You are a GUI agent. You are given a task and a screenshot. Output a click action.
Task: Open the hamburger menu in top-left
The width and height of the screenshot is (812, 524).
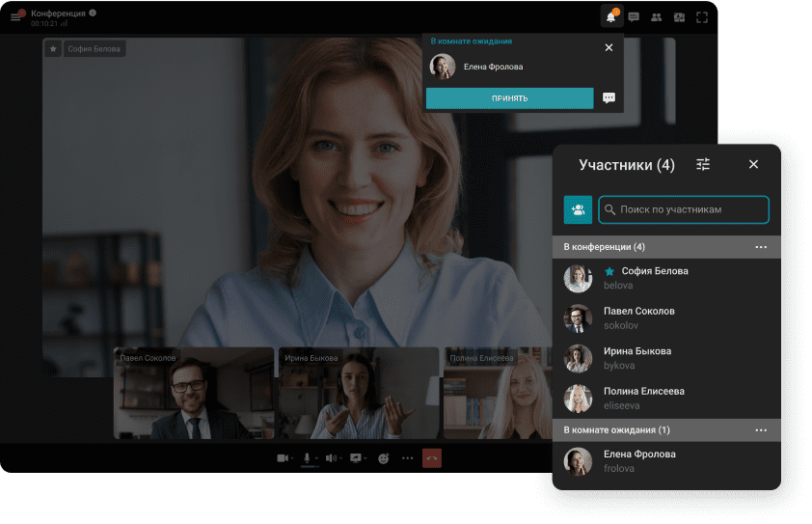coord(15,16)
